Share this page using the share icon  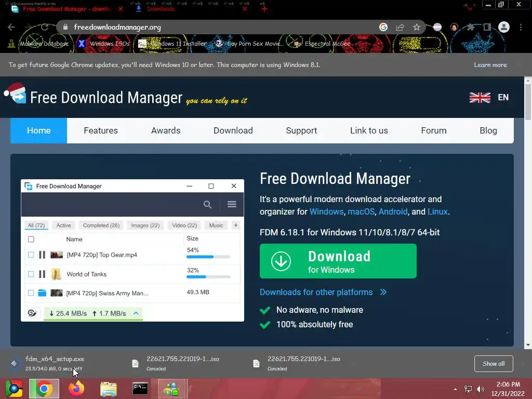tap(400, 27)
